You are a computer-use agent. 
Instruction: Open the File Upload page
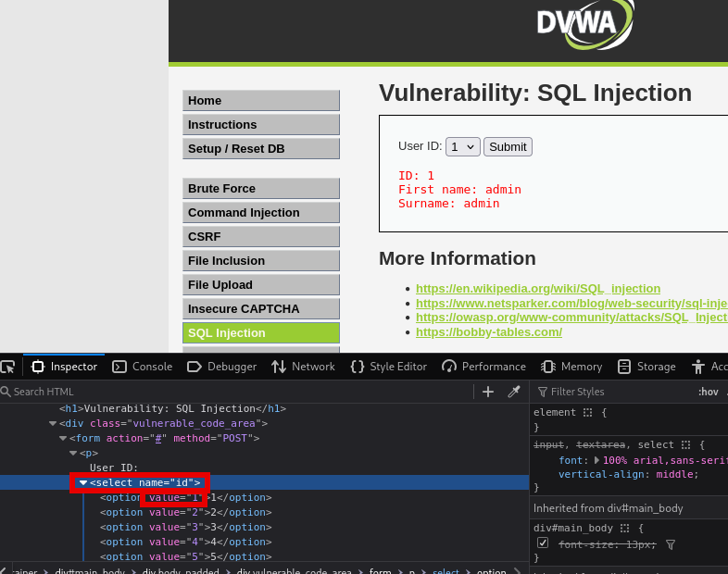(261, 285)
